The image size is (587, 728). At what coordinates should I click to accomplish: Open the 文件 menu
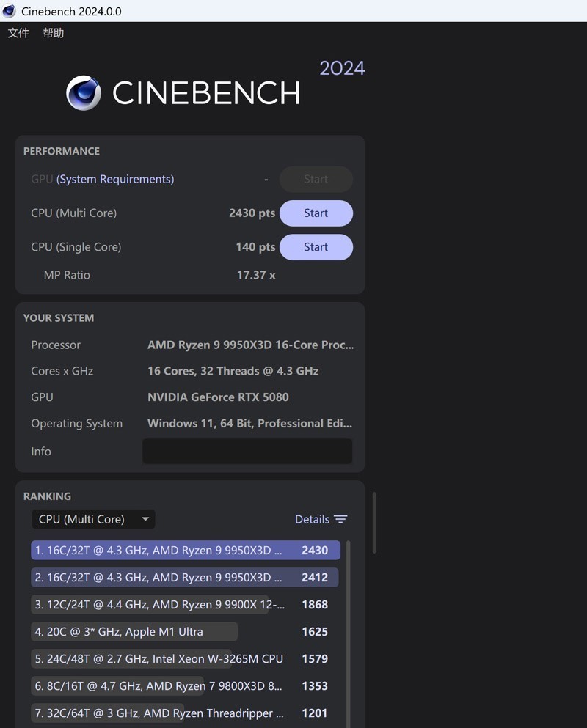click(x=18, y=33)
